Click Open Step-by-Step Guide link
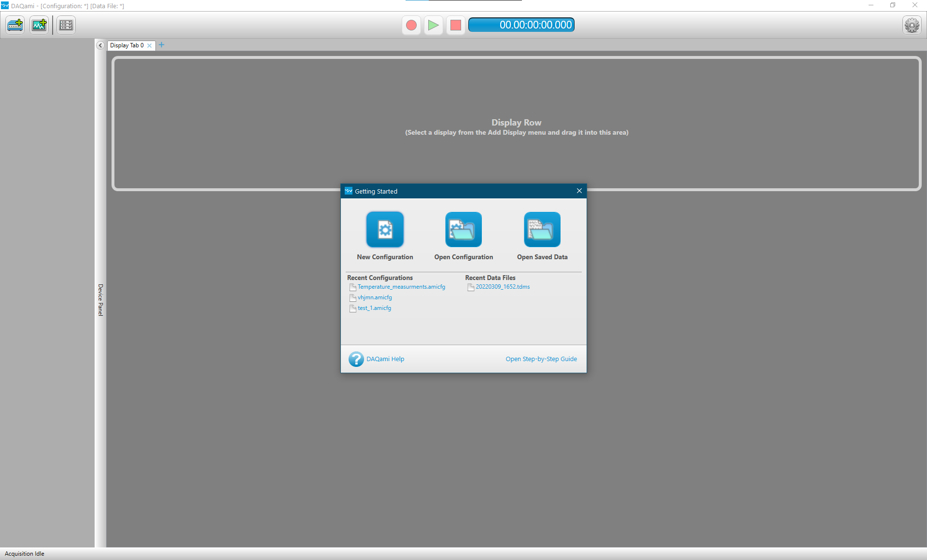 (541, 359)
